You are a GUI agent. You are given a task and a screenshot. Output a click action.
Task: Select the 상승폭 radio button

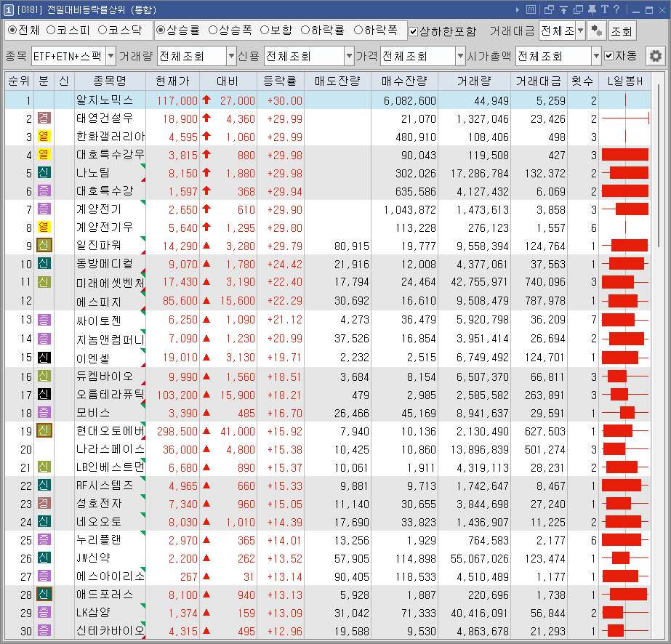(213, 30)
